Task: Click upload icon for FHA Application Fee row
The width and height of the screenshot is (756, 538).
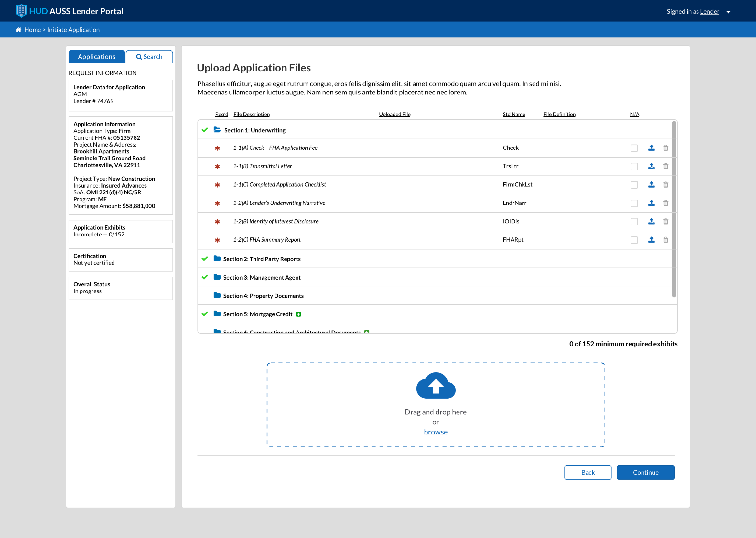Action: click(651, 148)
